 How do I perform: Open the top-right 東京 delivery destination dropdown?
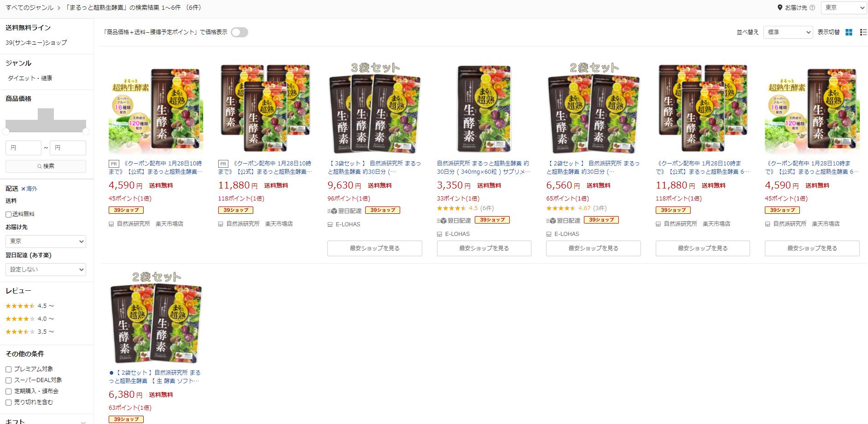844,8
